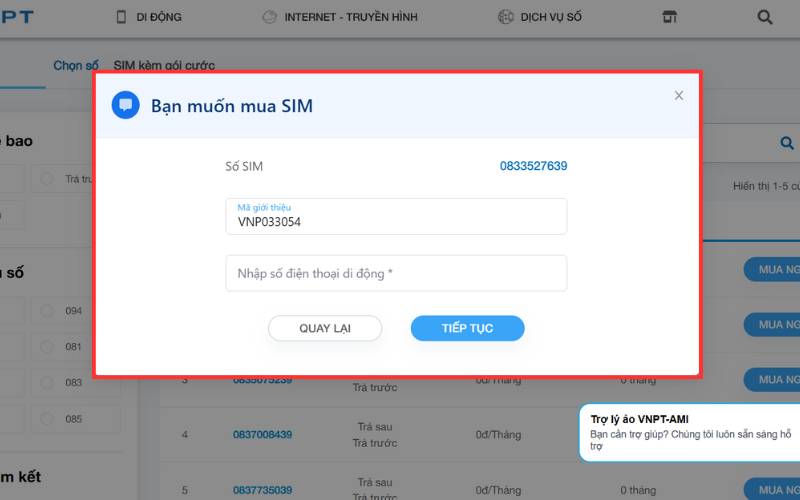Image resolution: width=800 pixels, height=500 pixels.
Task: Click the QUAY LẠI button
Action: click(325, 328)
